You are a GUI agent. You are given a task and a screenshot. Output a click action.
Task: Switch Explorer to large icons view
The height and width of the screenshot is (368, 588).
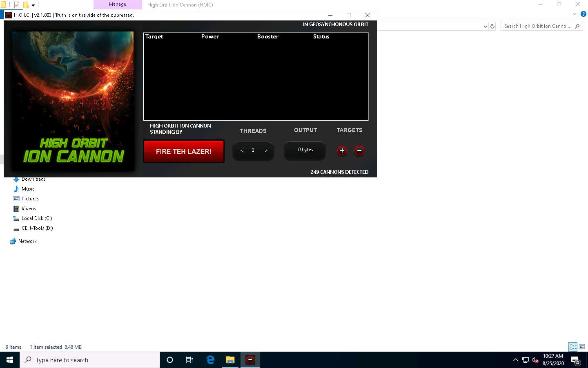(x=582, y=347)
